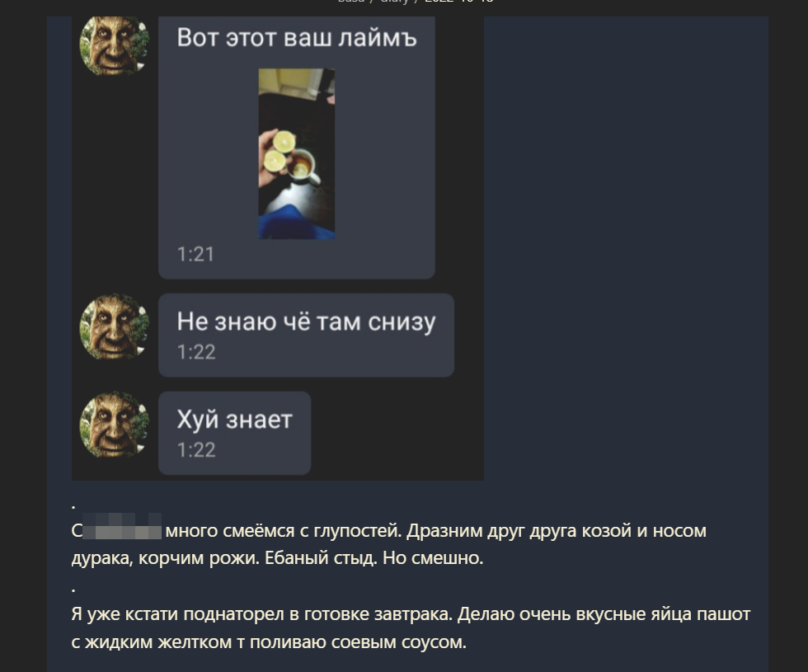
Task: Place cursor in the "поднаторел в готовке завтрака" line
Action: tap(318, 614)
